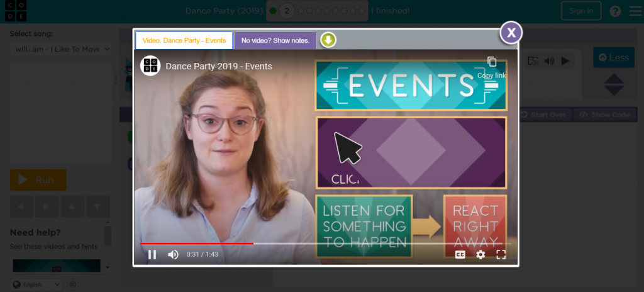
Task: Click the Sign in button
Action: (x=580, y=11)
